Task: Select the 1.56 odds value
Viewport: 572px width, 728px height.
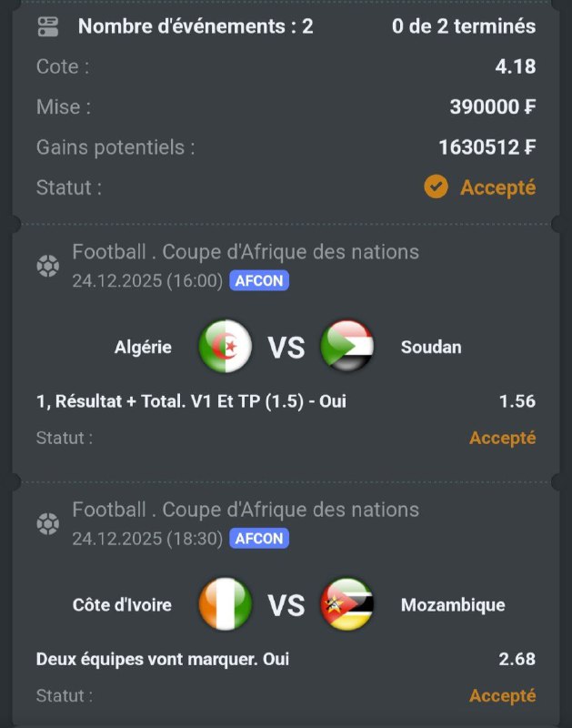Action: coord(517,401)
